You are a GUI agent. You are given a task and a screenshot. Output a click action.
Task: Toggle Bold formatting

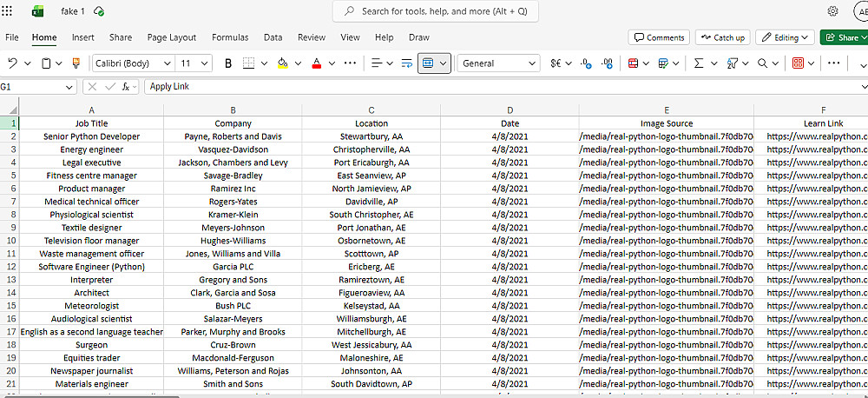point(228,63)
